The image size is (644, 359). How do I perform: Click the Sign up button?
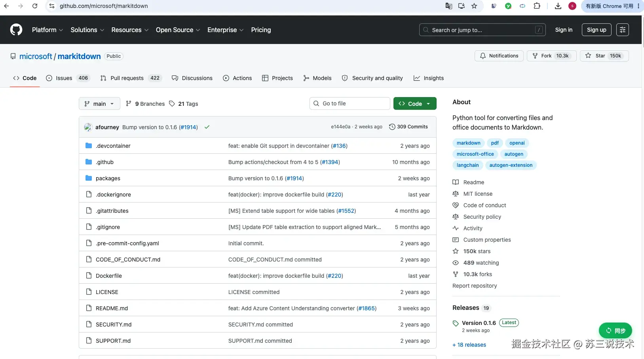[597, 30]
